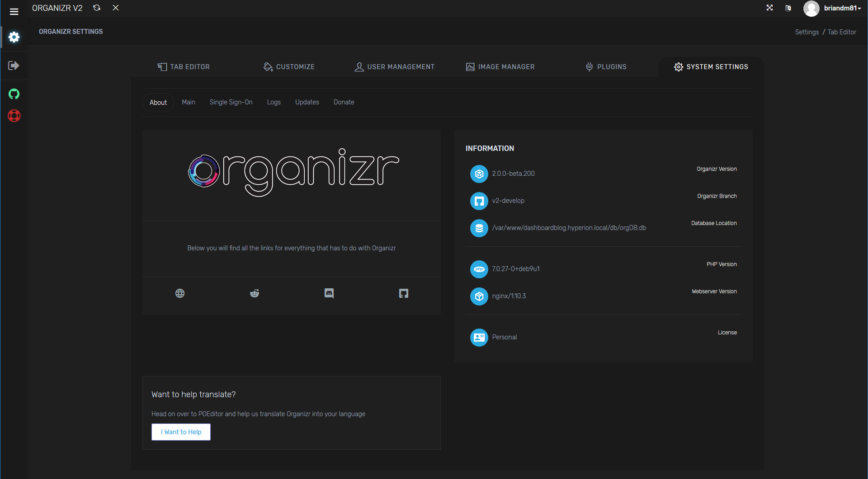The image size is (868, 479).
Task: Click the Organizr logo image
Action: coord(294,172)
